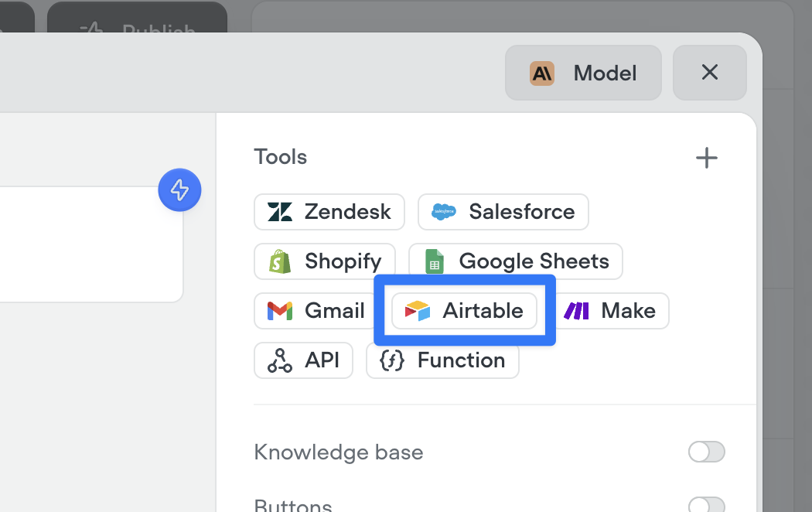Click the Gmail envelope icon
The width and height of the screenshot is (812, 512).
pyautogui.click(x=280, y=311)
